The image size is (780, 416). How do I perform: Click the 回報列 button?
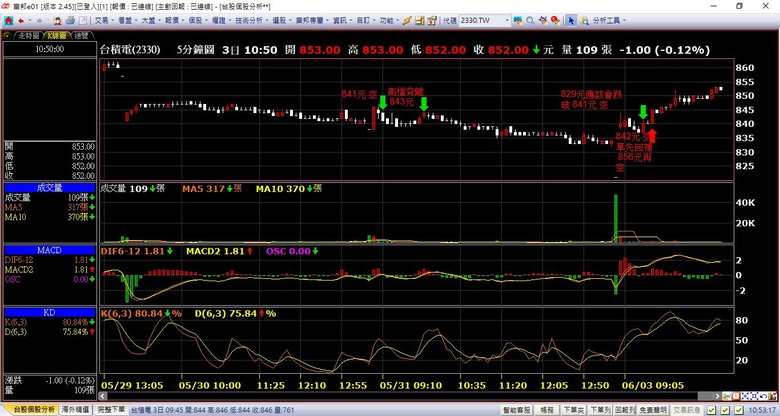tap(625, 410)
